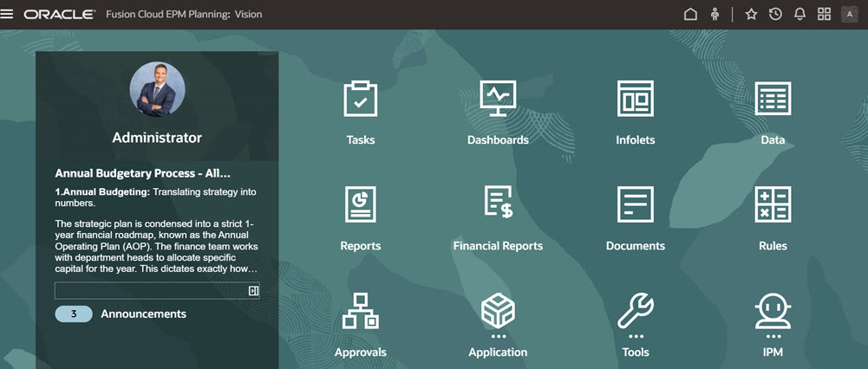Click the Oracle logo
The width and height of the screenshot is (868, 369).
coord(59,15)
